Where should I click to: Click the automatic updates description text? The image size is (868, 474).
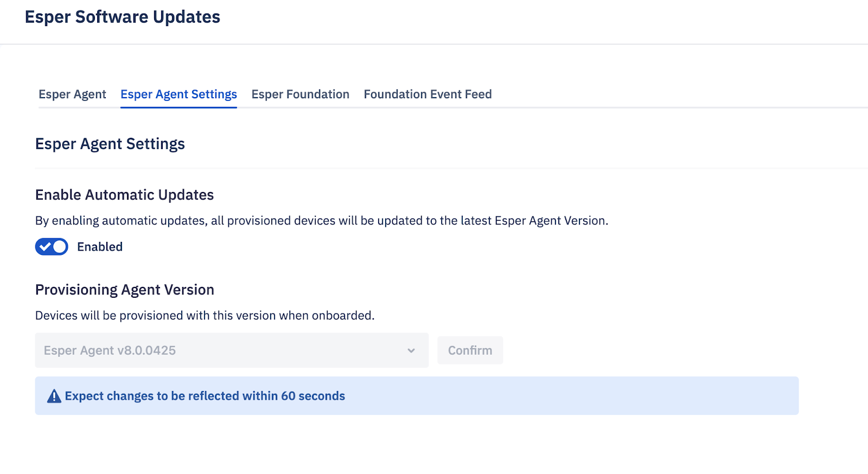pyautogui.click(x=322, y=221)
